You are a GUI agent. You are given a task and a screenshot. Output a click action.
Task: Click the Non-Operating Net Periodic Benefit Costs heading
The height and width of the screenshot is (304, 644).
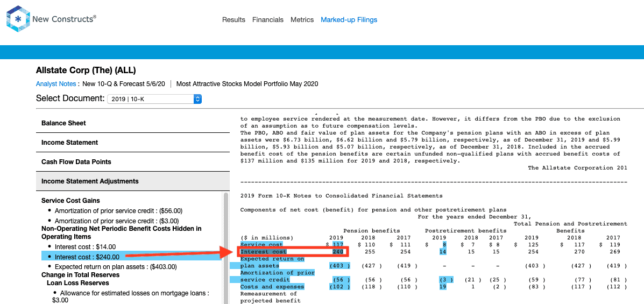[122, 232]
